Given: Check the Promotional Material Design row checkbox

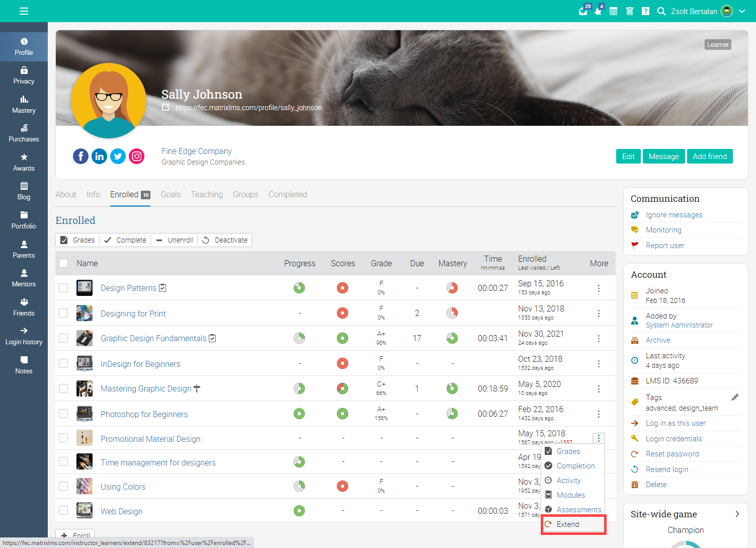Looking at the screenshot, I should [x=63, y=438].
